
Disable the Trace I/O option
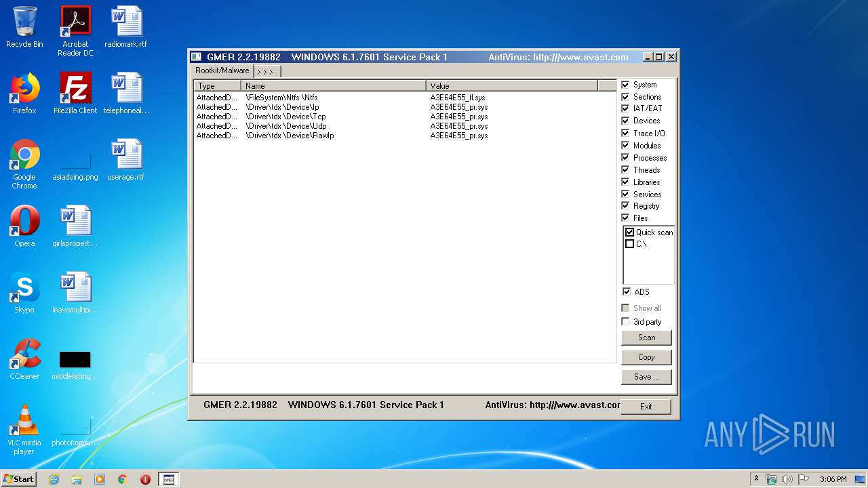point(625,134)
